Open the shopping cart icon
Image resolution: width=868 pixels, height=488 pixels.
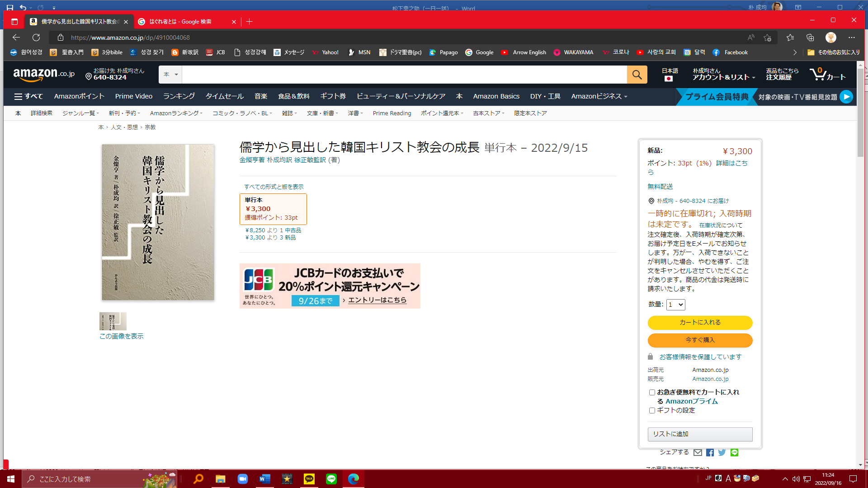click(827, 75)
